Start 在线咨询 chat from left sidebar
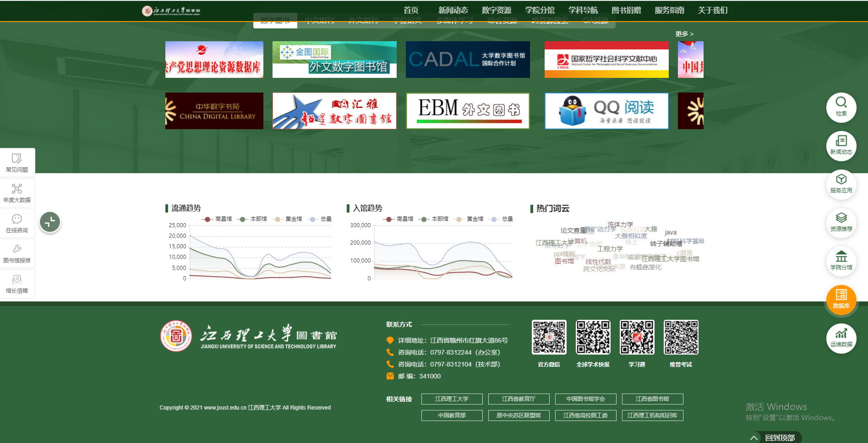The height and width of the screenshot is (443, 868). pos(17,224)
